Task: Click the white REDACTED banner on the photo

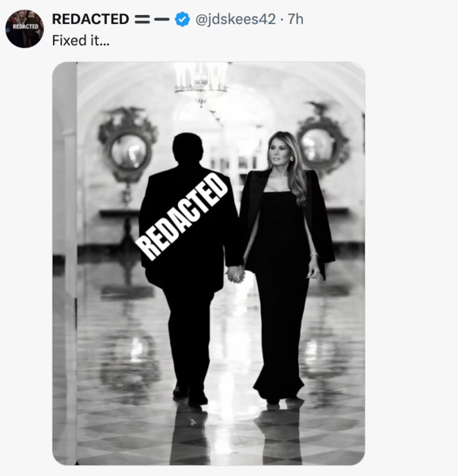Action: [x=181, y=216]
